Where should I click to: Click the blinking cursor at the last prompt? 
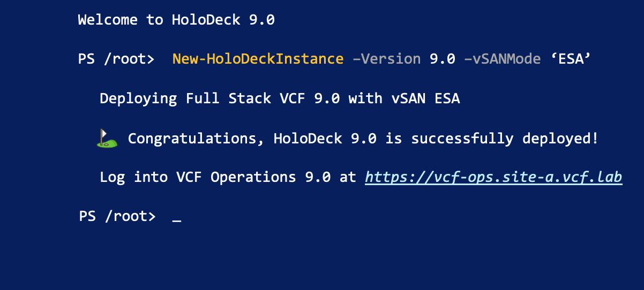(177, 218)
